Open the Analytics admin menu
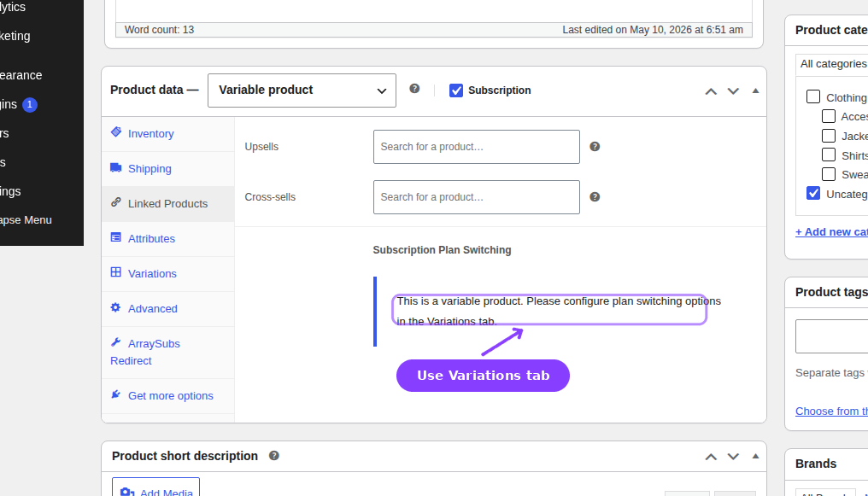This screenshot has height=496, width=868. (x=13, y=7)
